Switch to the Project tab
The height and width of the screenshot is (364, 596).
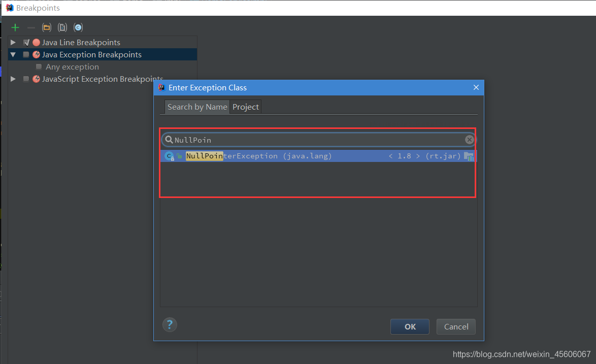[246, 107]
